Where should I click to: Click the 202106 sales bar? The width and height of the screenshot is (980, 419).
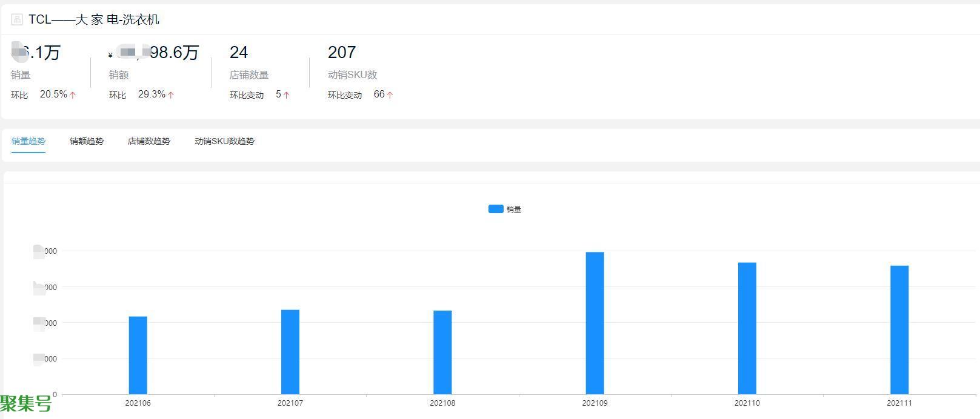[x=138, y=355]
